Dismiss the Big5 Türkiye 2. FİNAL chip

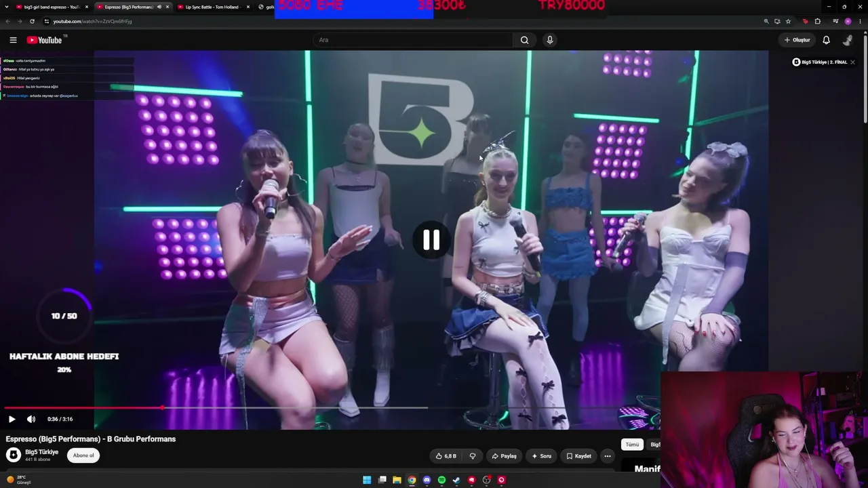tap(852, 62)
